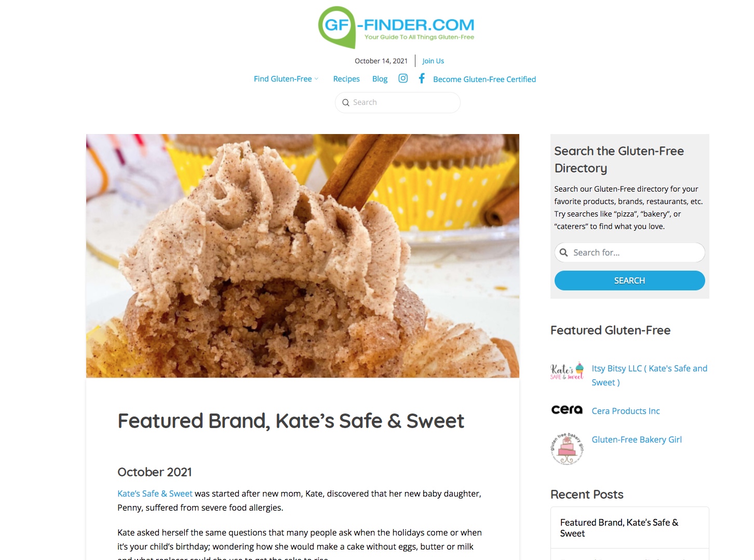Open the Gluten-Free Bakery Girl logo

567,448
